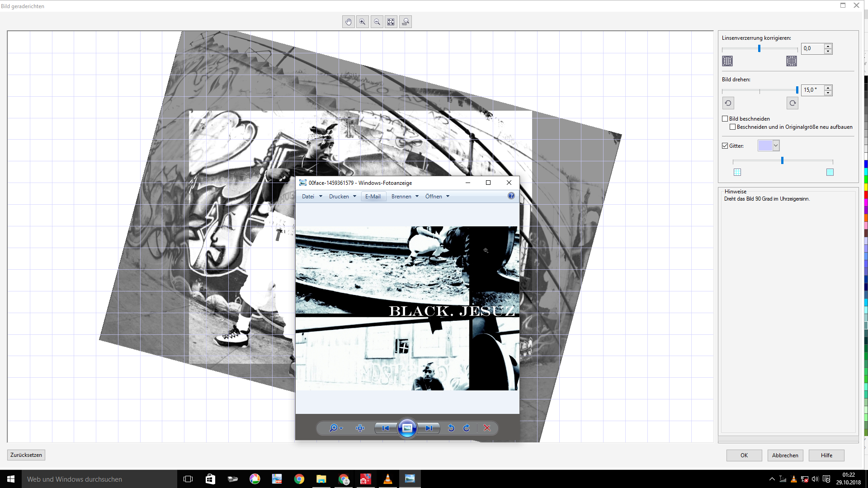
Task: Click the lens distortion value field
Action: pyautogui.click(x=812, y=48)
